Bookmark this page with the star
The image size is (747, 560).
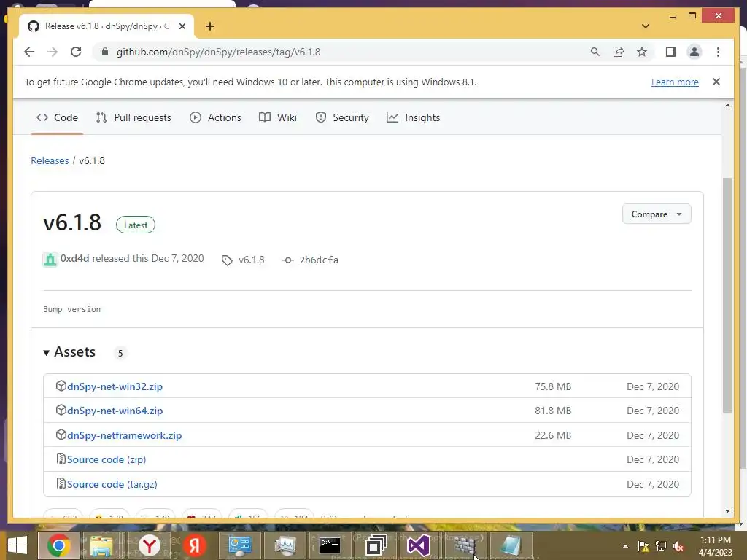coord(642,52)
